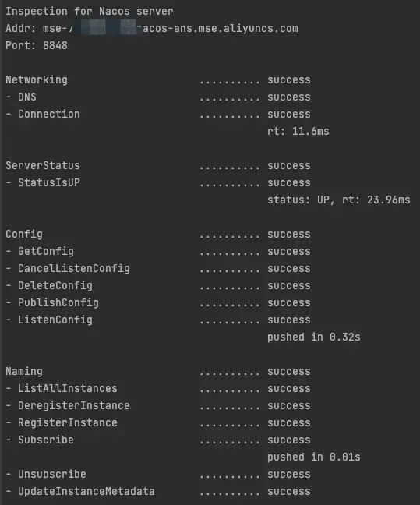Select the Config section heading
This screenshot has width=420, height=505.
[x=24, y=234]
